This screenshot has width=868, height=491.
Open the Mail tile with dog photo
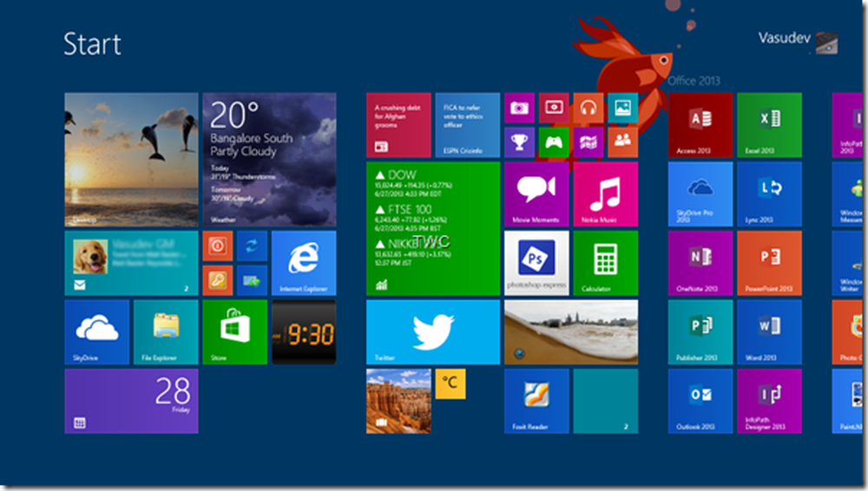[131, 263]
